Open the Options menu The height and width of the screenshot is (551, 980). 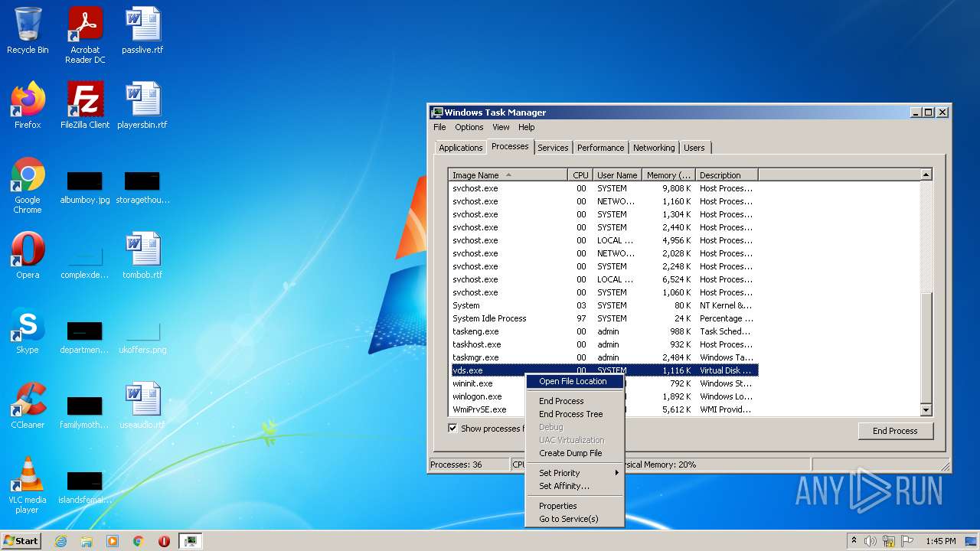coord(469,127)
